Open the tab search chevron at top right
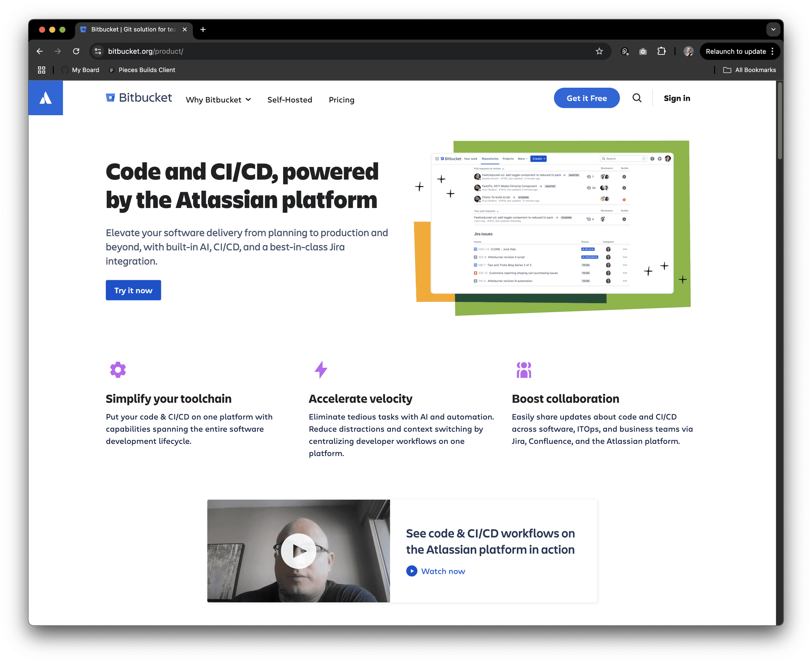The width and height of the screenshot is (812, 663). click(x=773, y=29)
